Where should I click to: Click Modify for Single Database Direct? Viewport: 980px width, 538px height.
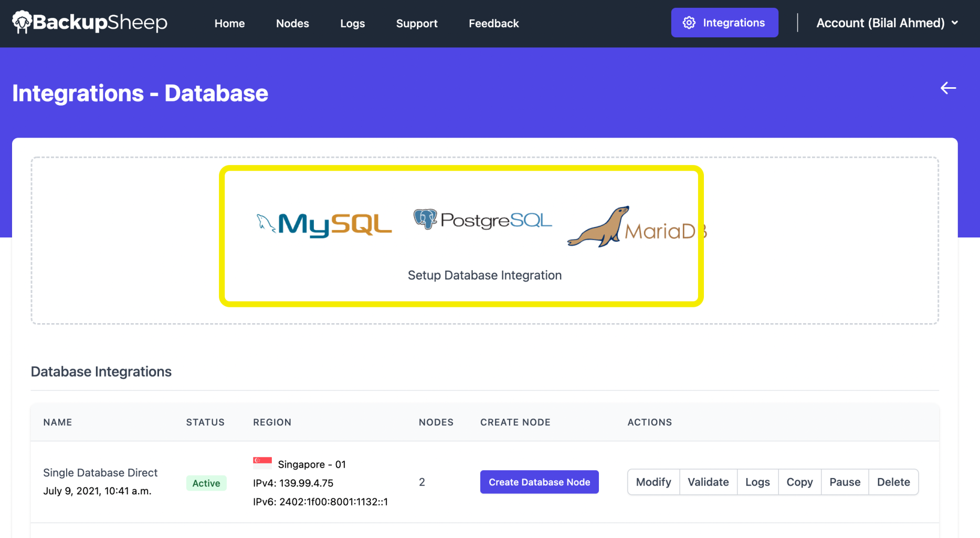pos(654,482)
